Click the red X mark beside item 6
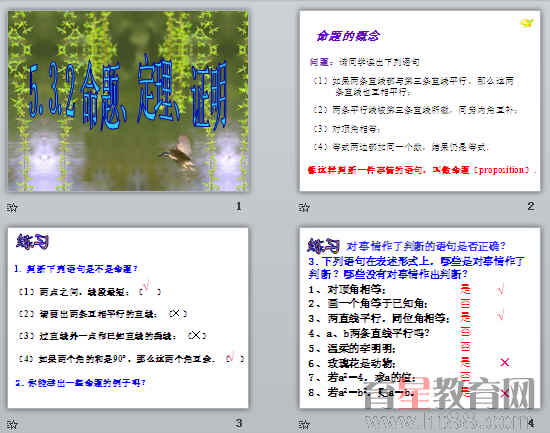550x433 pixels. point(504,362)
